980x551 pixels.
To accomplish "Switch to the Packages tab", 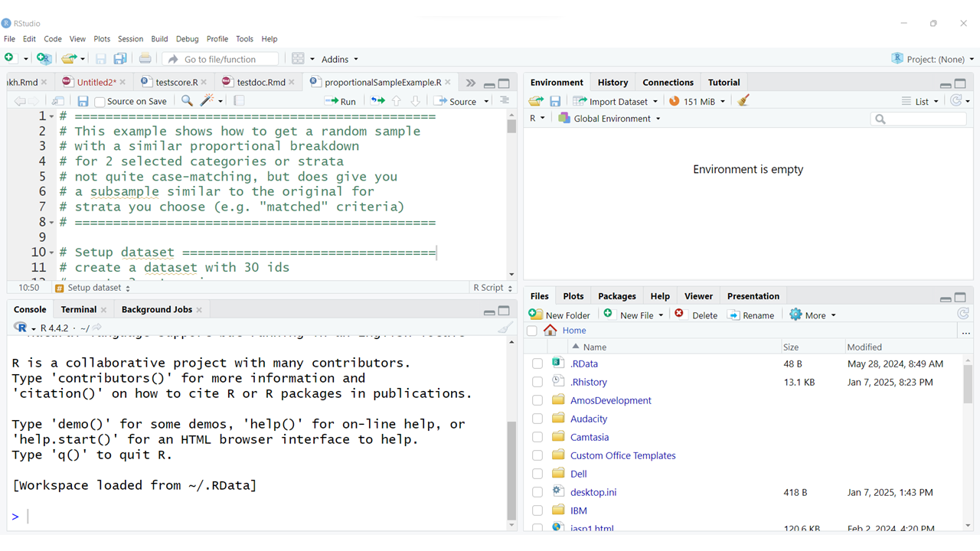I will [x=616, y=296].
